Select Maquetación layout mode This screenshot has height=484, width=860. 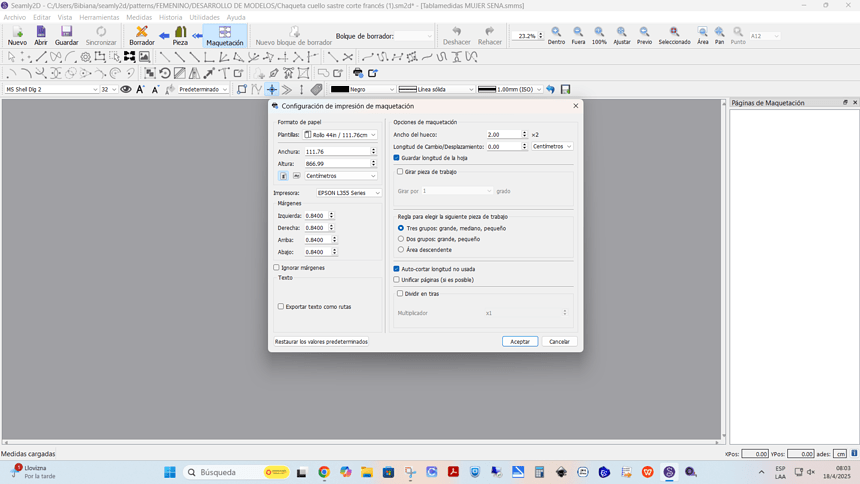pyautogui.click(x=225, y=36)
